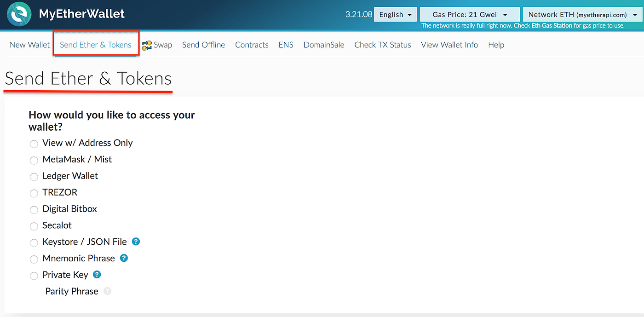Click the wallet access question heading

pos(112,121)
